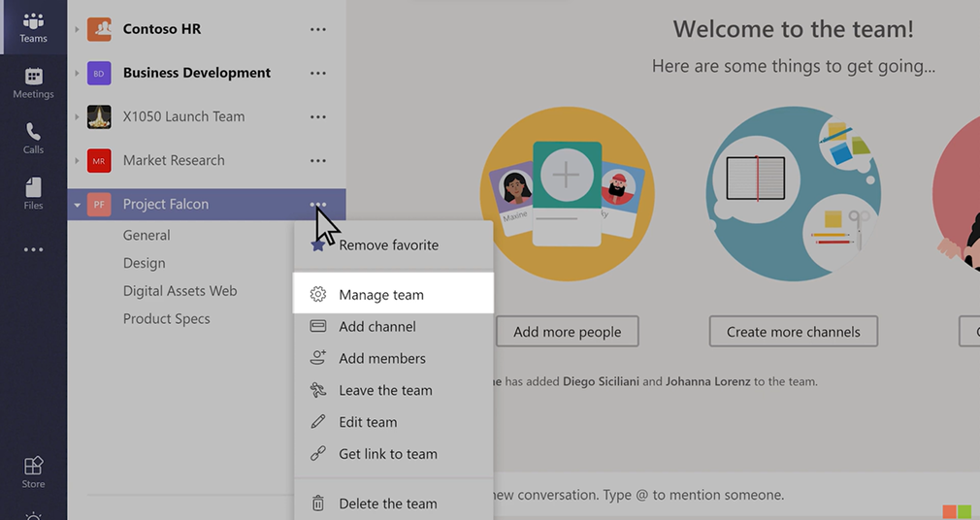Image resolution: width=980 pixels, height=520 pixels.
Task: Click the star icon beside Remove favorite
Action: 317,245
